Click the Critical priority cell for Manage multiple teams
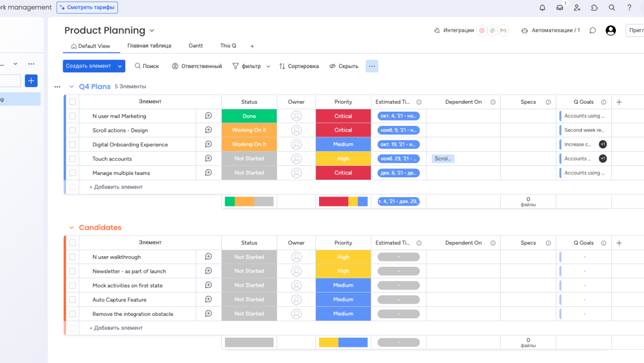 coord(343,173)
